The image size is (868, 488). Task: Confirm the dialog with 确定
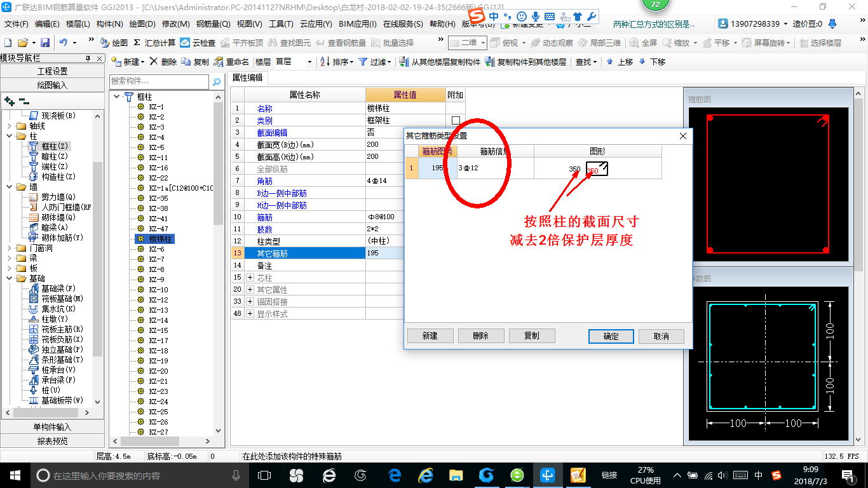click(x=611, y=336)
